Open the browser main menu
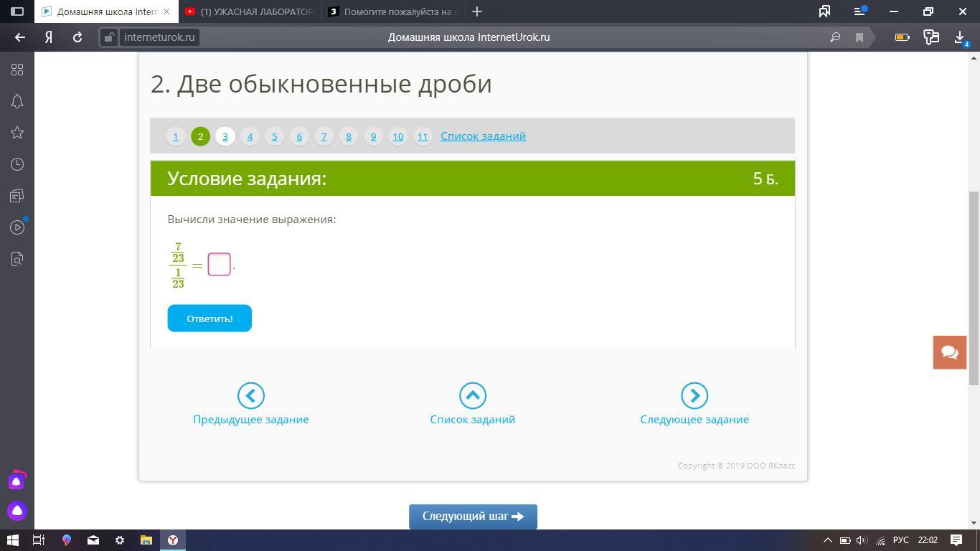The height and width of the screenshot is (551, 980). 859,11
